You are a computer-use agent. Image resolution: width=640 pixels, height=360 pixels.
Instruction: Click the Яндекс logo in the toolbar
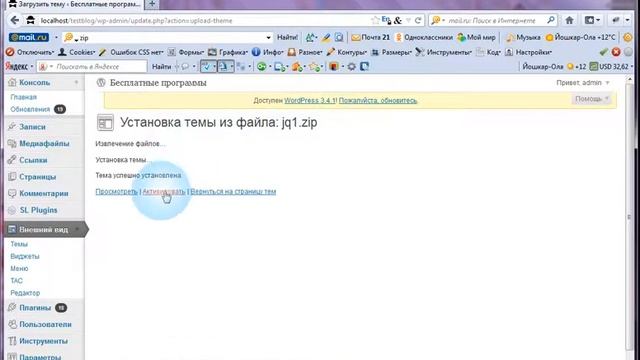17,67
